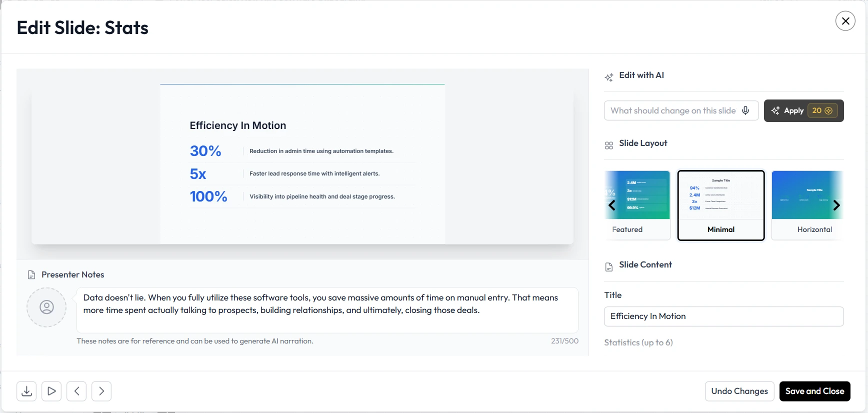Select the Featured layout thumbnail

click(637, 205)
